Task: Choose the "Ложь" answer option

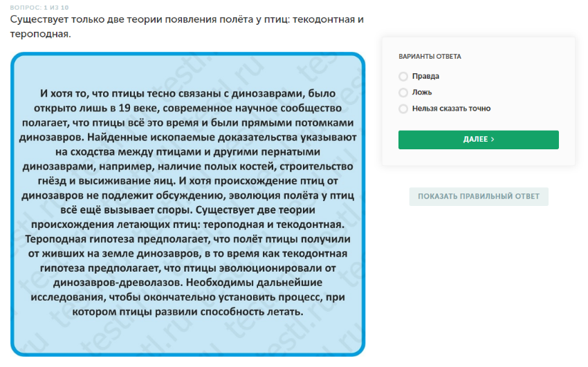Action: (403, 93)
